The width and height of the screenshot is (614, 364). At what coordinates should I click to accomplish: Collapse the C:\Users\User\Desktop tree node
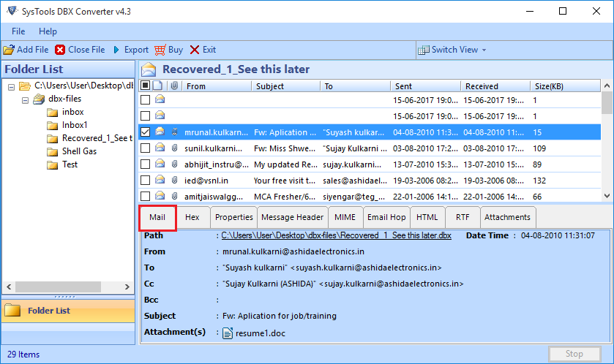tap(12, 87)
